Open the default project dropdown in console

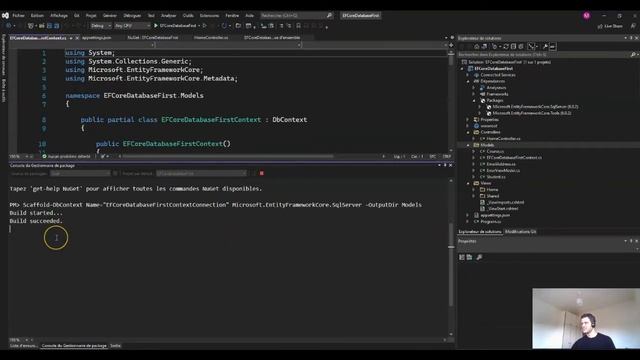(202, 173)
